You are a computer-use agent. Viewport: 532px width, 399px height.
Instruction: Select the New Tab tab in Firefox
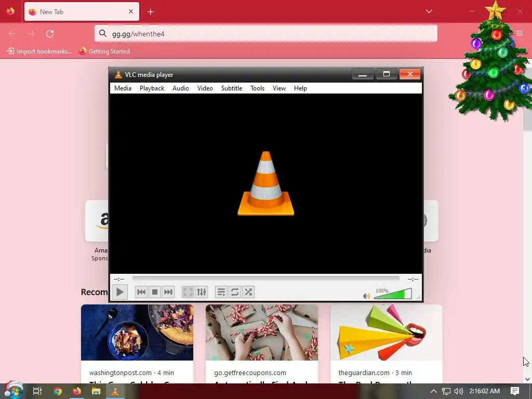[x=82, y=11]
